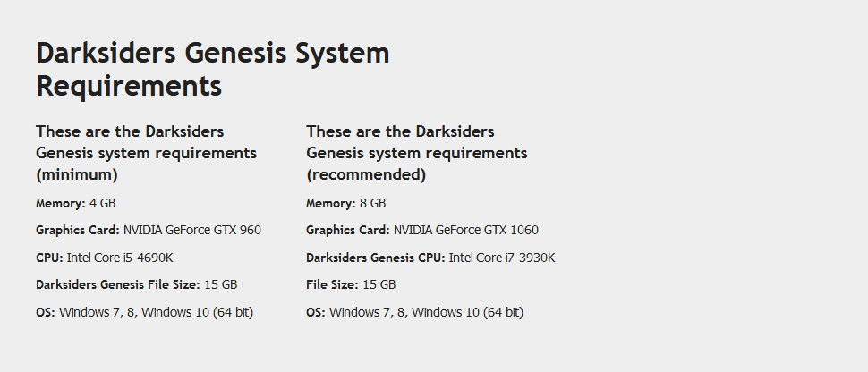The width and height of the screenshot is (868, 372).
Task: Click the Darksiders Genesis System Requirements heading
Action: click(213, 70)
